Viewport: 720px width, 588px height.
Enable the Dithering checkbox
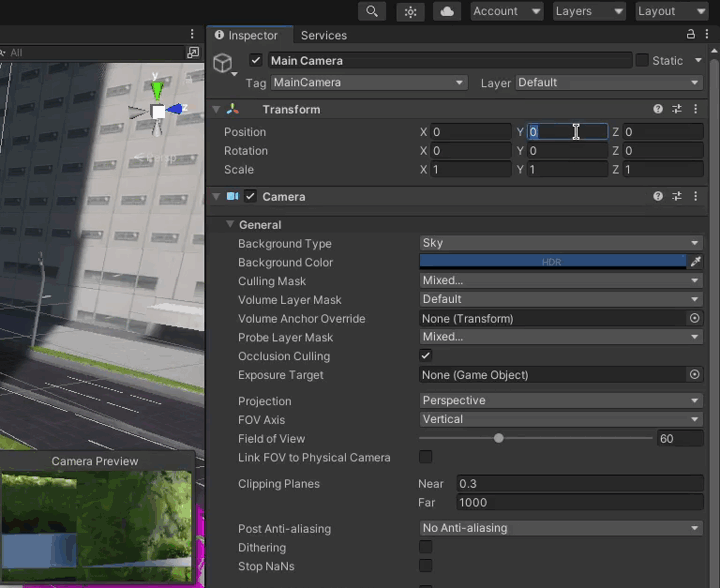[426, 547]
